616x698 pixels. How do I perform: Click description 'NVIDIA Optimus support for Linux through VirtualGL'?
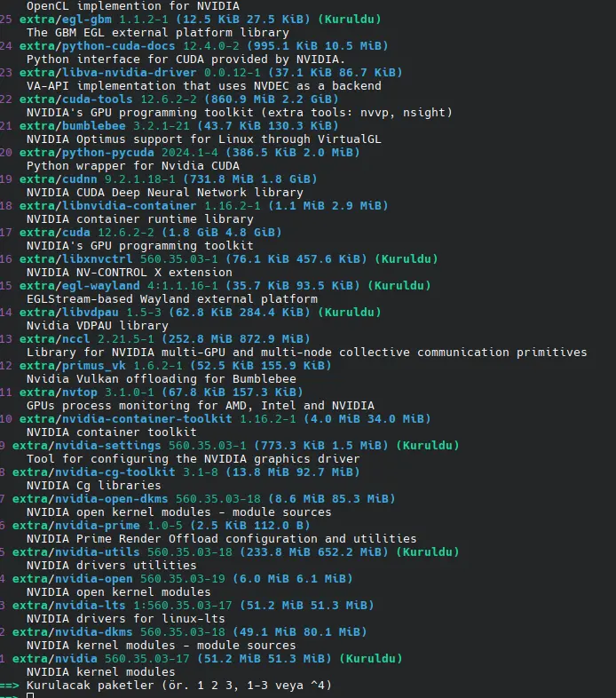pyautogui.click(x=204, y=139)
